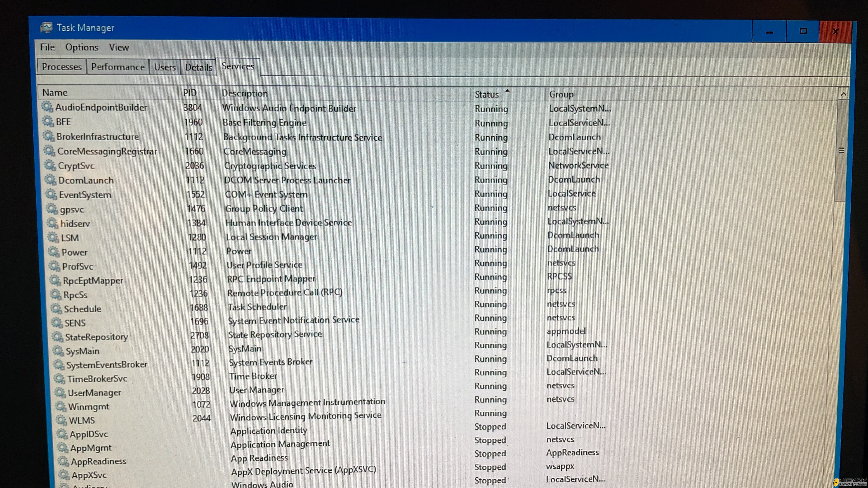Sort the list by Name column
868x488 pixels.
pyautogui.click(x=55, y=93)
